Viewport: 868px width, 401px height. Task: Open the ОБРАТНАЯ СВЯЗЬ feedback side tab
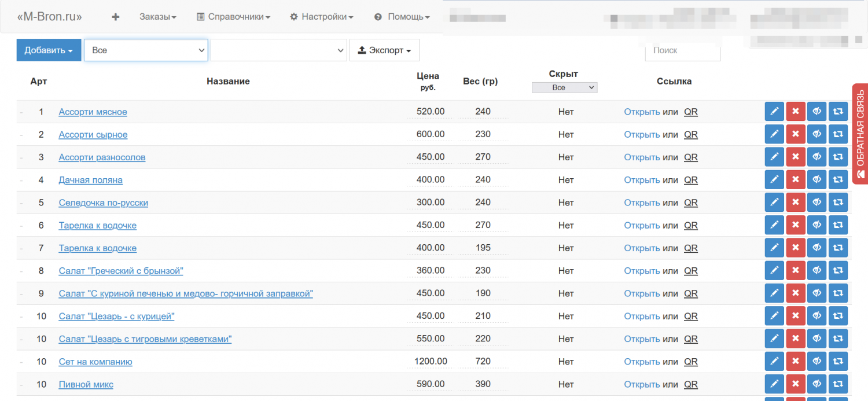click(860, 134)
